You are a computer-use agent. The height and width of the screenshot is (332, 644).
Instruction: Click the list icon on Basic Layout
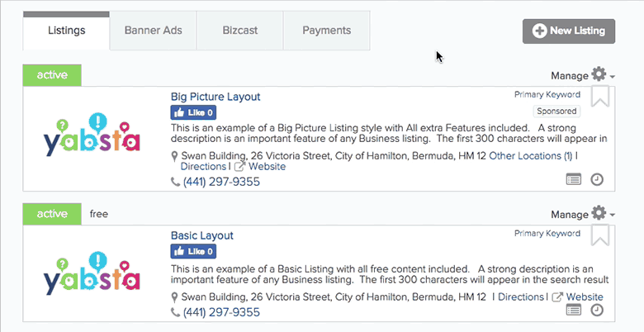coord(574,311)
